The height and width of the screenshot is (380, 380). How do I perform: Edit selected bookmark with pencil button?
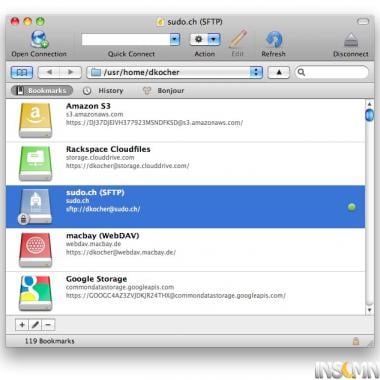pos(35,325)
